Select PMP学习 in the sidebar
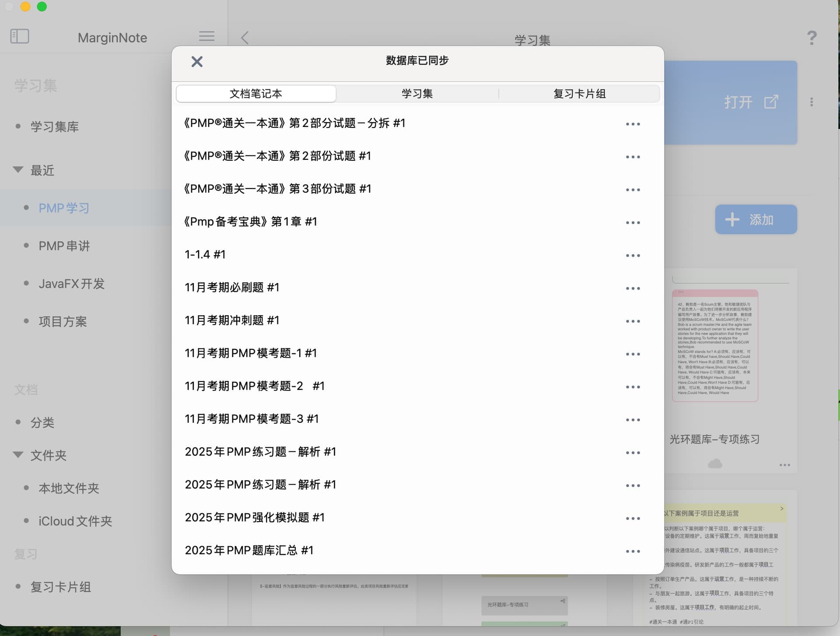 pyautogui.click(x=64, y=208)
